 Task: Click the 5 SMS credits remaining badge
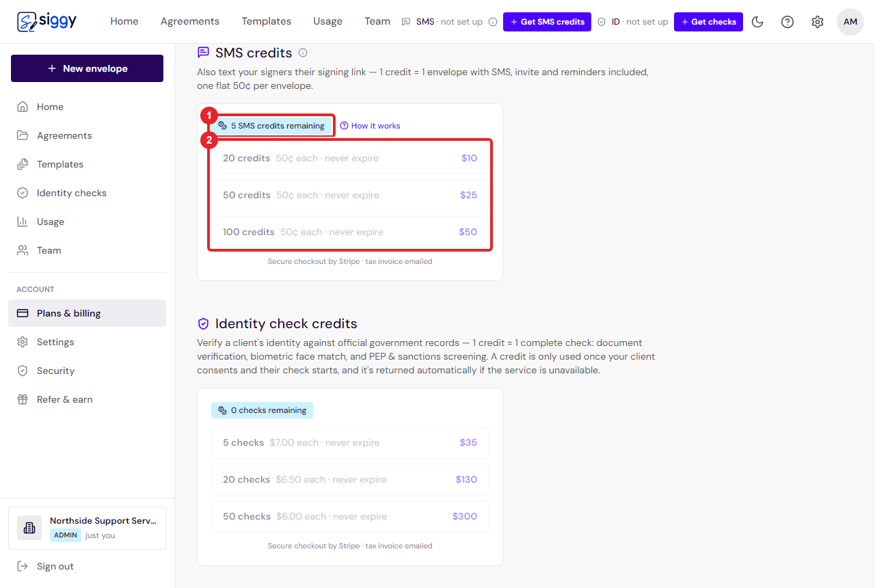(271, 126)
